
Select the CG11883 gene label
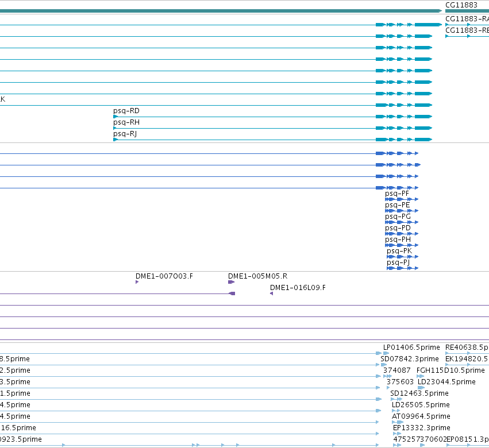point(461,5)
